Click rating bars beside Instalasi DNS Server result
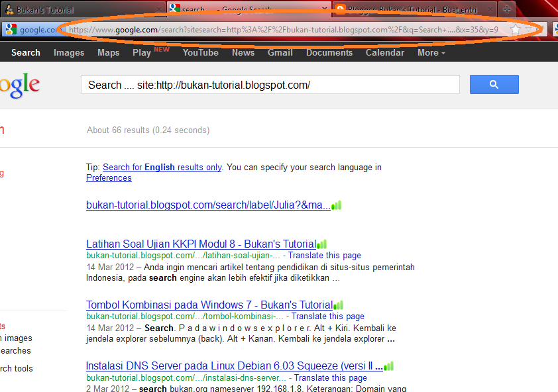The width and height of the screenshot is (558, 392). (389, 366)
